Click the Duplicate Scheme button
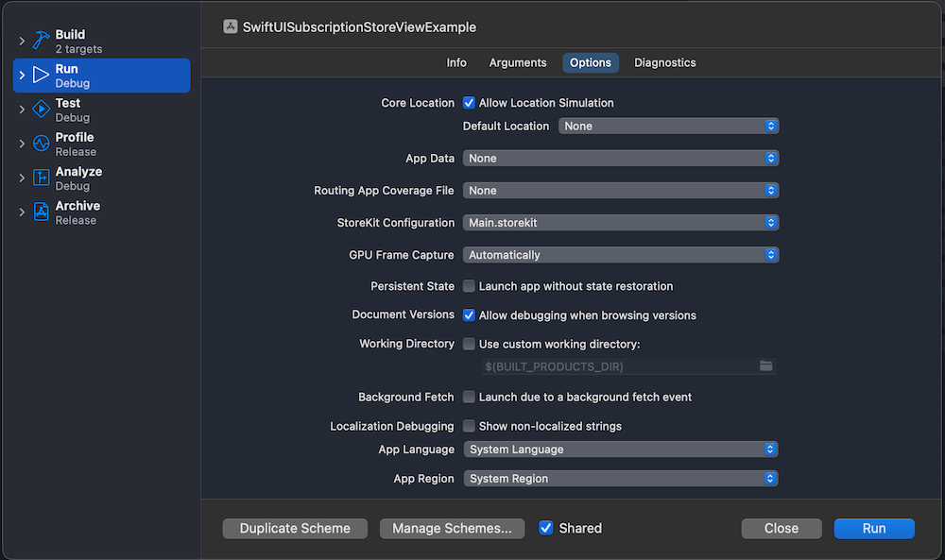945x560 pixels. [295, 528]
